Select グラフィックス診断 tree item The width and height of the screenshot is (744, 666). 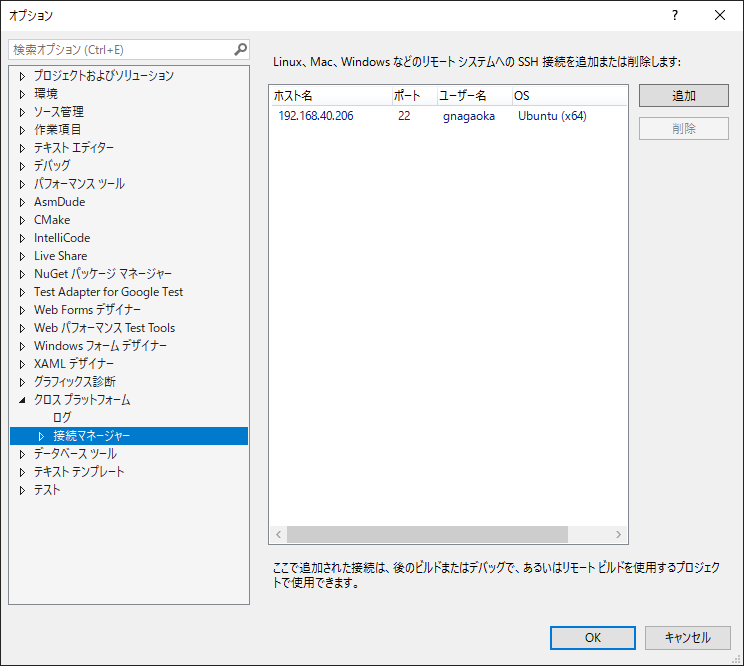point(74,382)
